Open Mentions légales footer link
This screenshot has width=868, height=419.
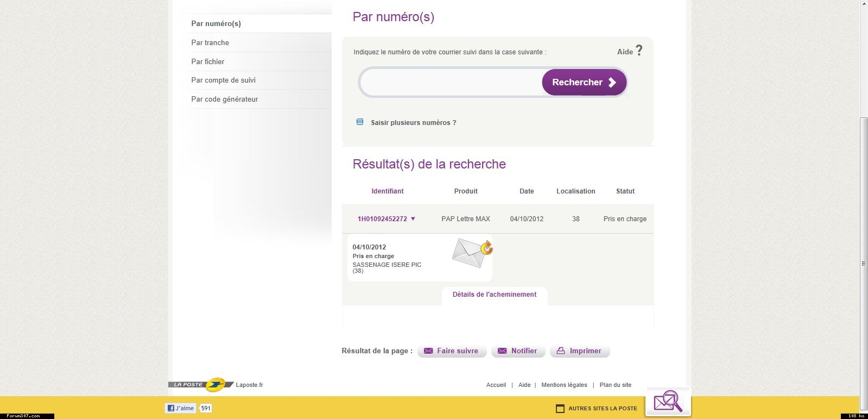pos(564,385)
